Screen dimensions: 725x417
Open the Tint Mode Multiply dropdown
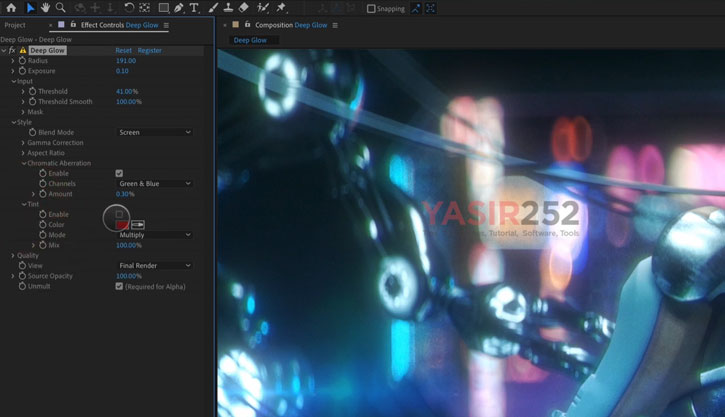(x=154, y=235)
